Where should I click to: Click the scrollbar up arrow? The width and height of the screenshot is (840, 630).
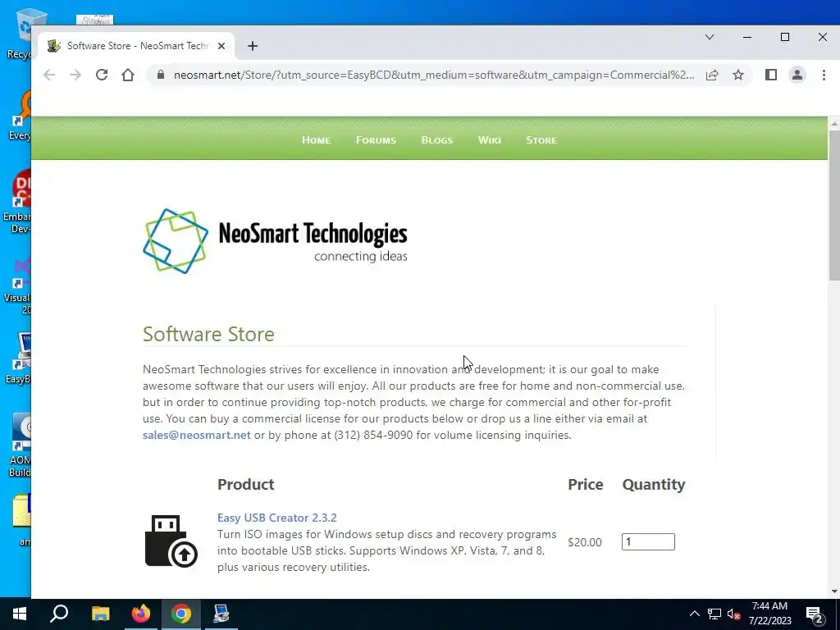pyautogui.click(x=834, y=123)
